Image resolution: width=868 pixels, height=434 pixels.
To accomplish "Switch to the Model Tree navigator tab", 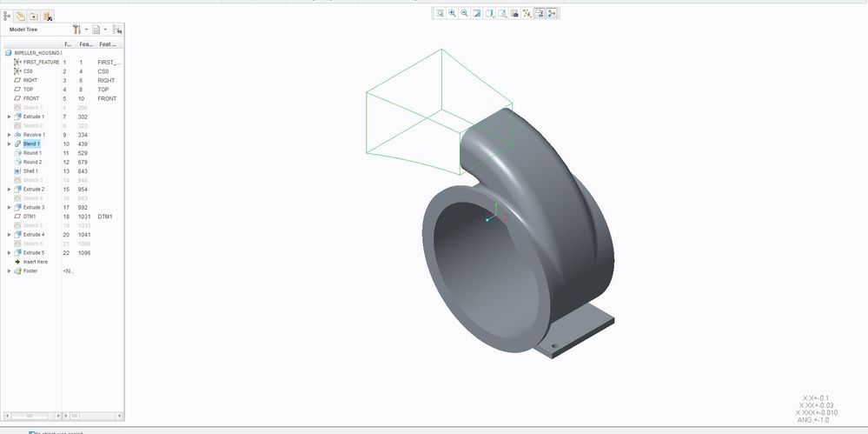I will pyautogui.click(x=7, y=16).
